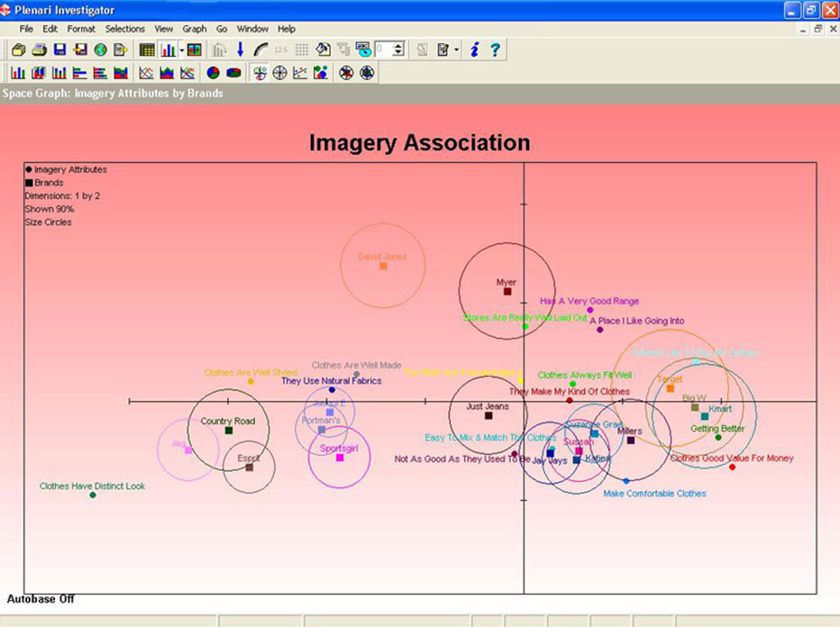Viewport: 840px width, 627px height.
Task: Choose the stacked horizontal bar chart type
Action: [100, 73]
